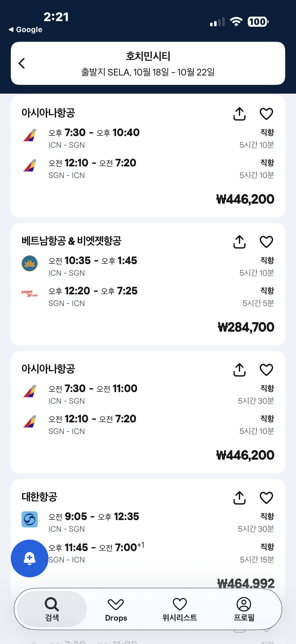Toggle heart on Vietnam Airlines & Vietjet card
This screenshot has height=644, width=296.
tap(266, 242)
